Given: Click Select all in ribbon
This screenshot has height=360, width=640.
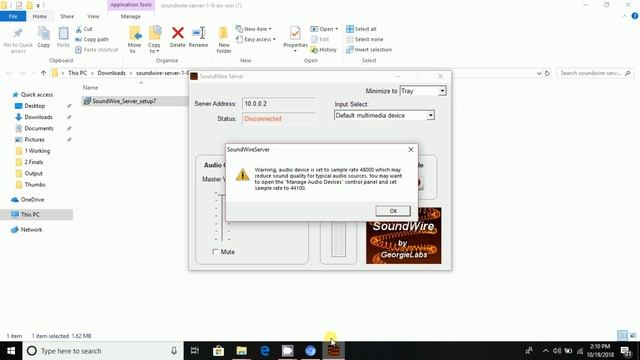Looking at the screenshot, I should [361, 29].
